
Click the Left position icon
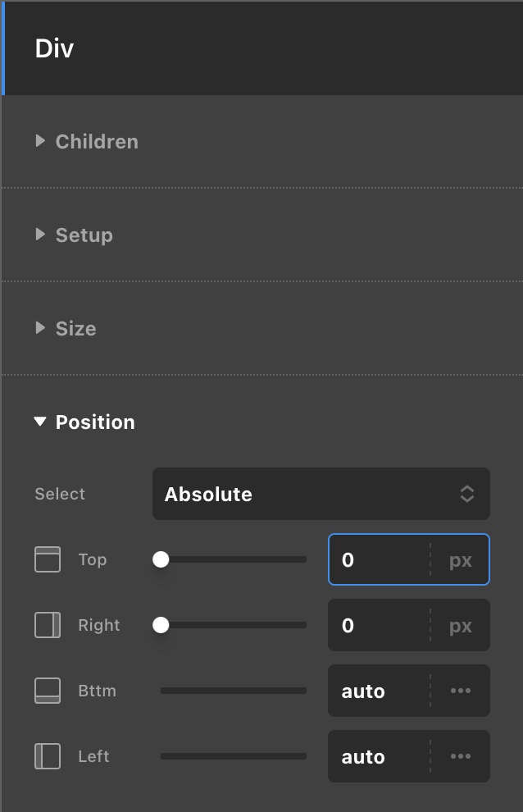[47, 756]
